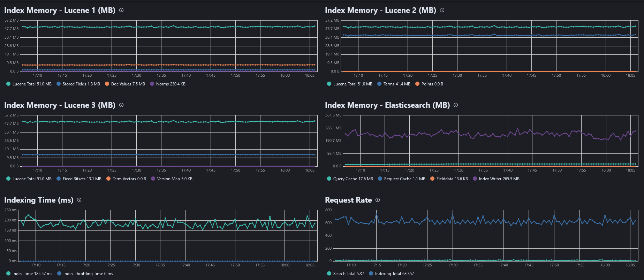Toggle Version Map 5.0 KB legend entry
644x280 pixels.
pyautogui.click(x=172, y=179)
